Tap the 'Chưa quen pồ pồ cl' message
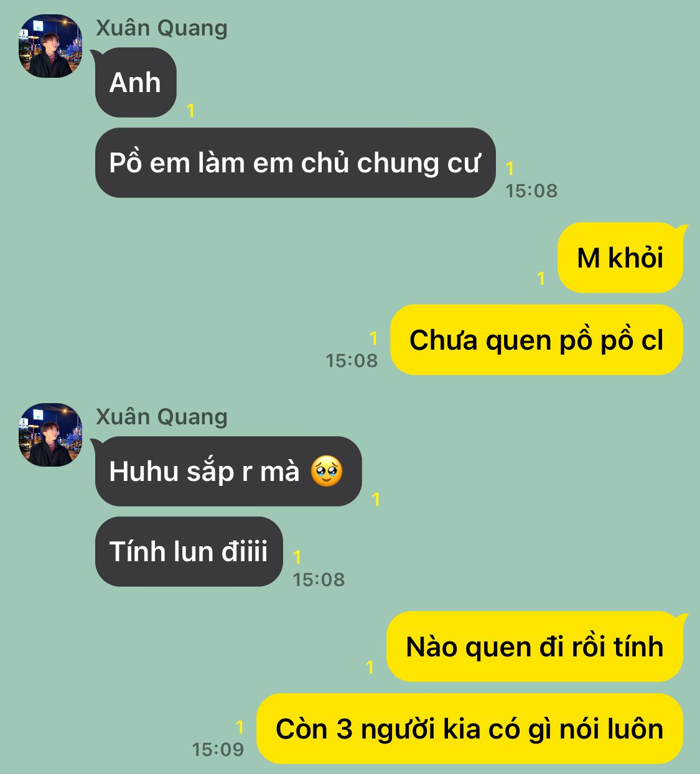 pyautogui.click(x=536, y=340)
